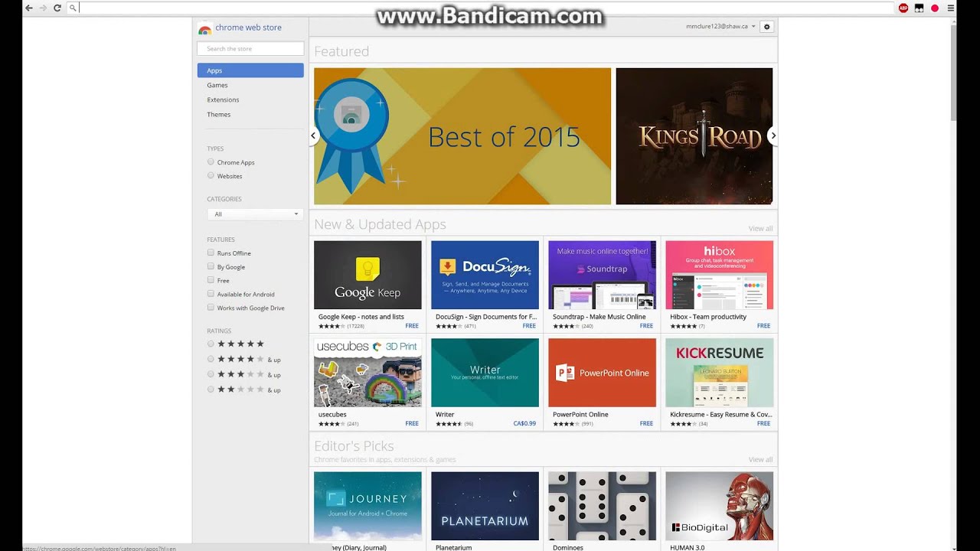The height and width of the screenshot is (551, 980).
Task: Go back using the browser back arrow
Action: (x=29, y=8)
